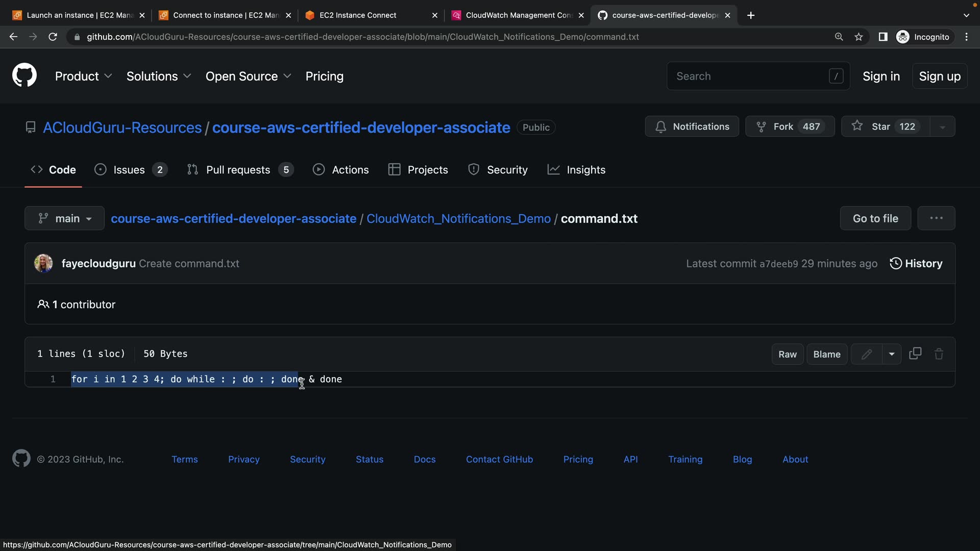
Task: Expand the Star lists dropdown arrow
Action: (942, 127)
